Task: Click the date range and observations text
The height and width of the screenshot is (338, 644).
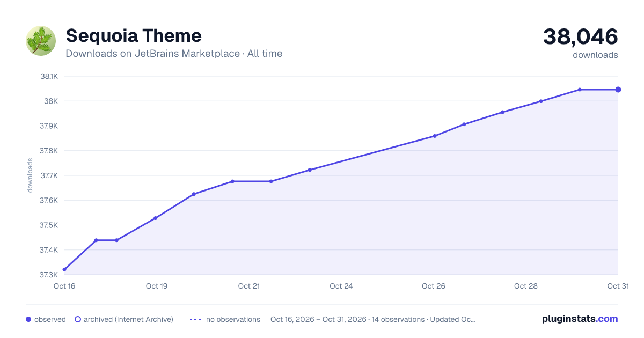Action: pos(373,319)
